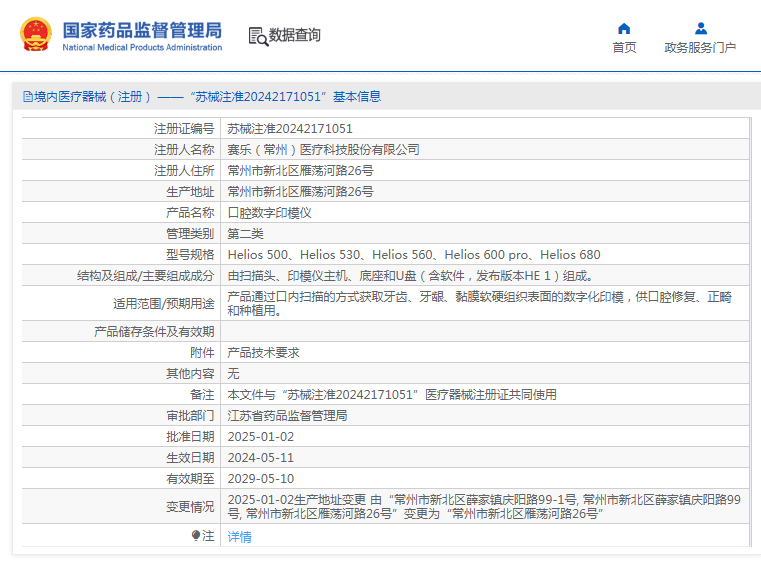
Task: Click the 适用范围/预期用途 label
Action: (164, 303)
